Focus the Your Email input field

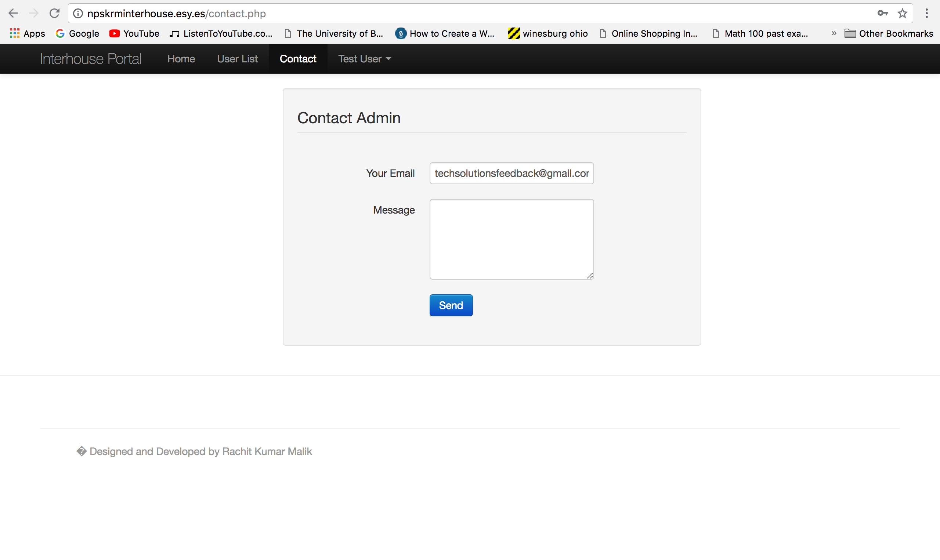(511, 173)
